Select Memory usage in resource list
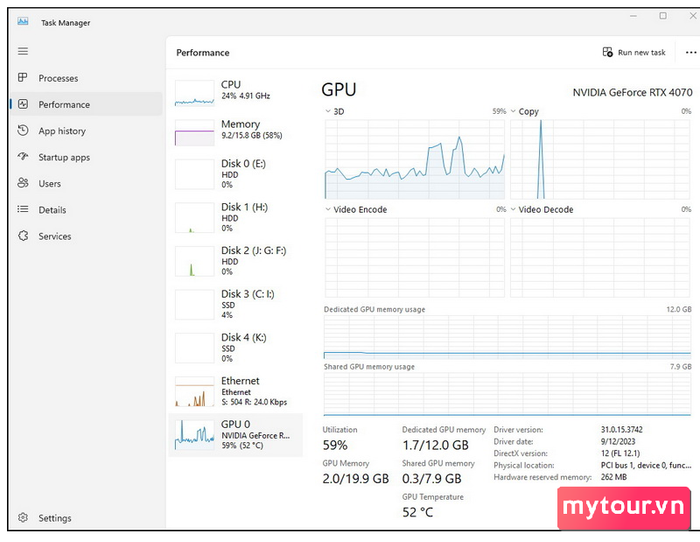This screenshot has height=542, width=700. [235, 130]
